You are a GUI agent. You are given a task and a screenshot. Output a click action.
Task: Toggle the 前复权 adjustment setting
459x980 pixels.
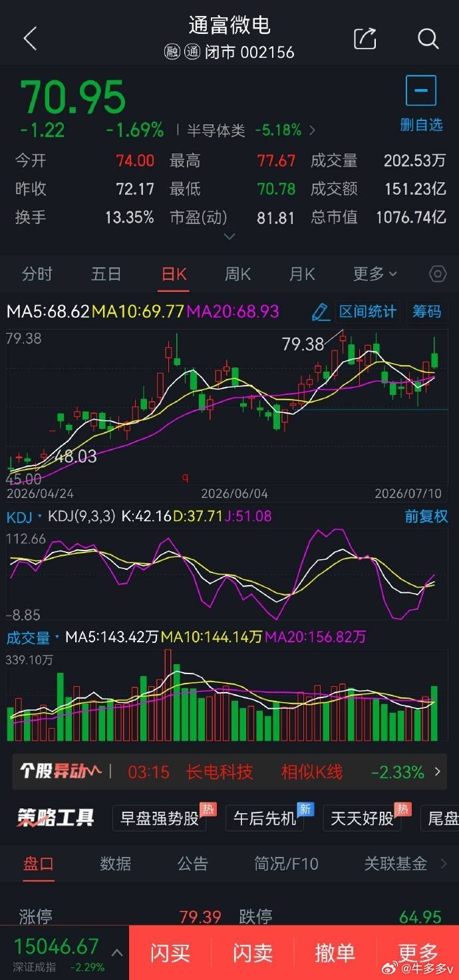point(426,517)
